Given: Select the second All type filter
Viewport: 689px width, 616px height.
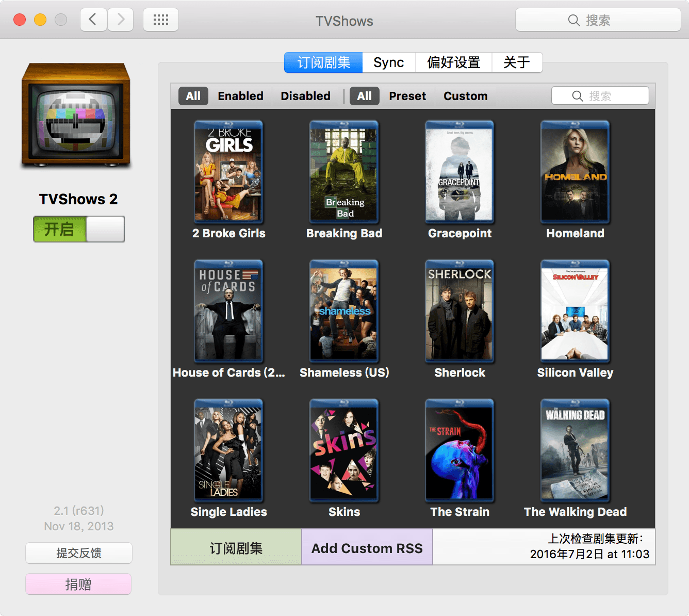Looking at the screenshot, I should click(365, 96).
